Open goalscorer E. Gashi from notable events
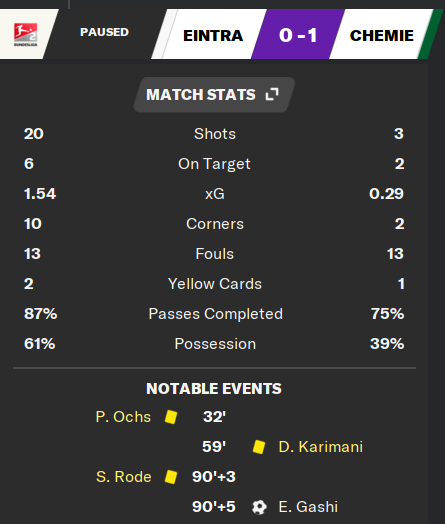The width and height of the screenshot is (445, 524). 308,507
